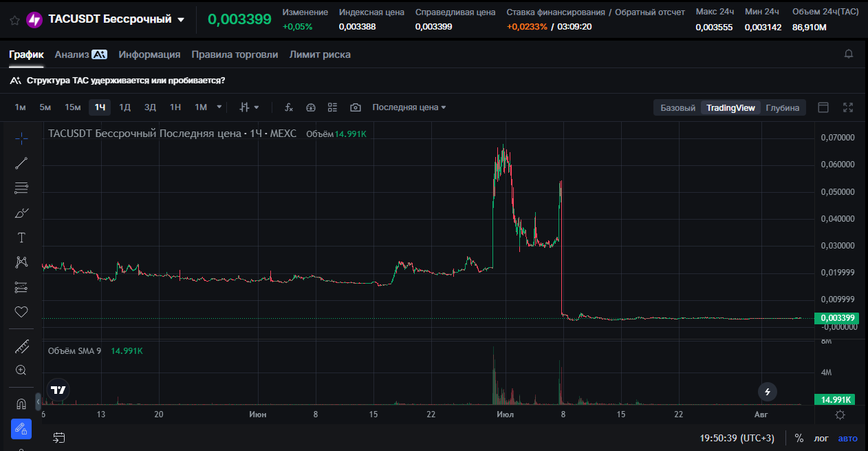868x451 pixels.
Task: Toggle the авто auto scale
Action: pyautogui.click(x=848, y=438)
